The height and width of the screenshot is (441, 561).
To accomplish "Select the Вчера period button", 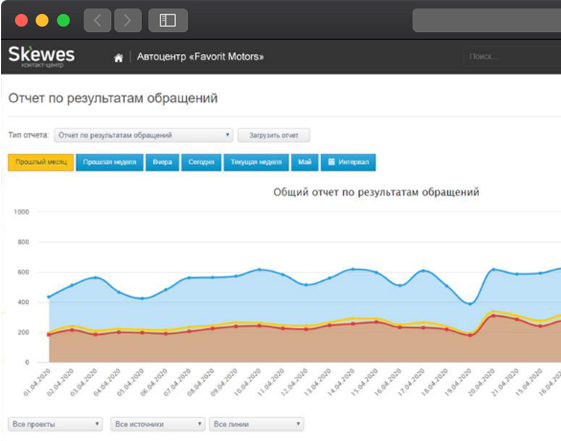I will [x=162, y=162].
